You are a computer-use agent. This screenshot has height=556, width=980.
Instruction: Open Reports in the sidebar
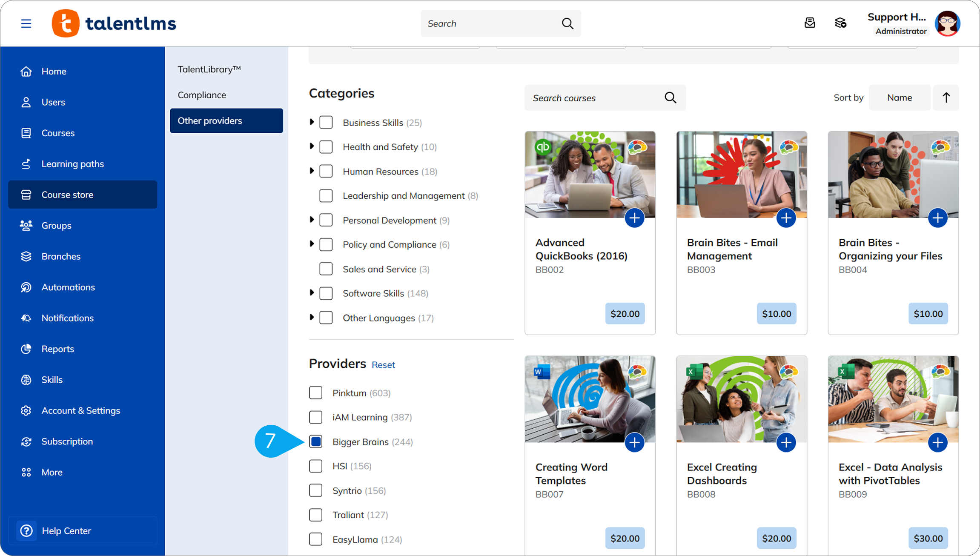57,349
